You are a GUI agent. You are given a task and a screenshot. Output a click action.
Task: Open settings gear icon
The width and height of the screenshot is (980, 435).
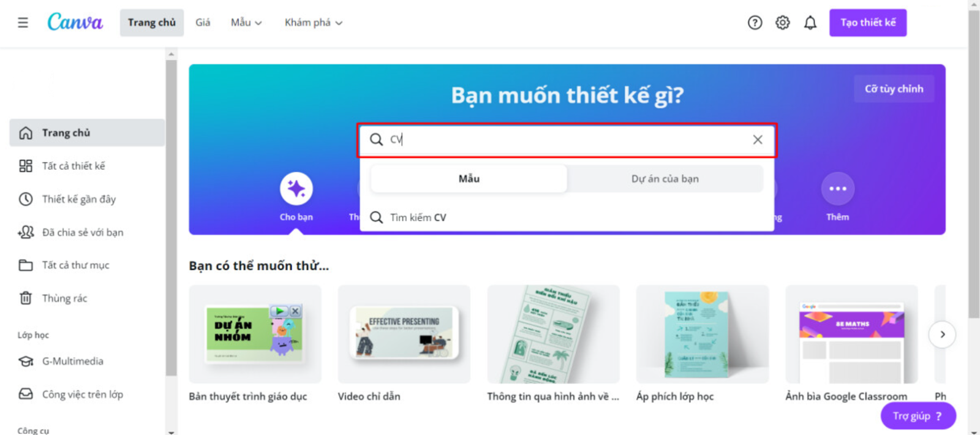782,23
